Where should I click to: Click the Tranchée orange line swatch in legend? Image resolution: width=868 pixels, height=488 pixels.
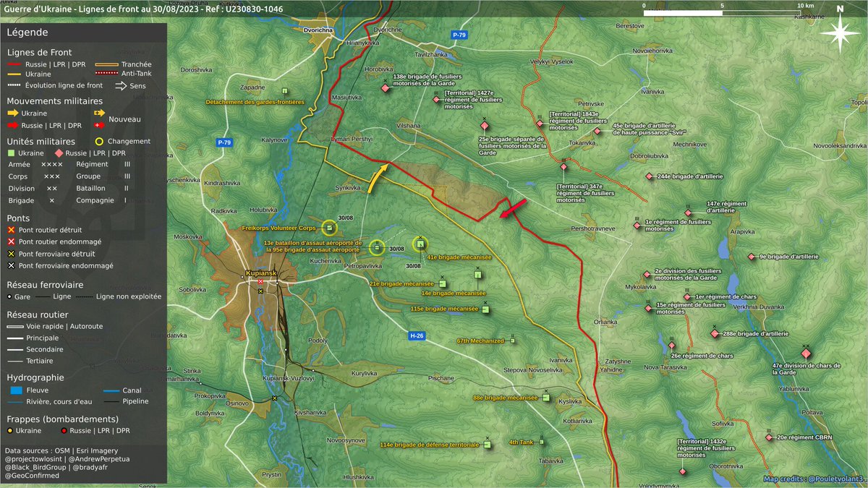107,64
